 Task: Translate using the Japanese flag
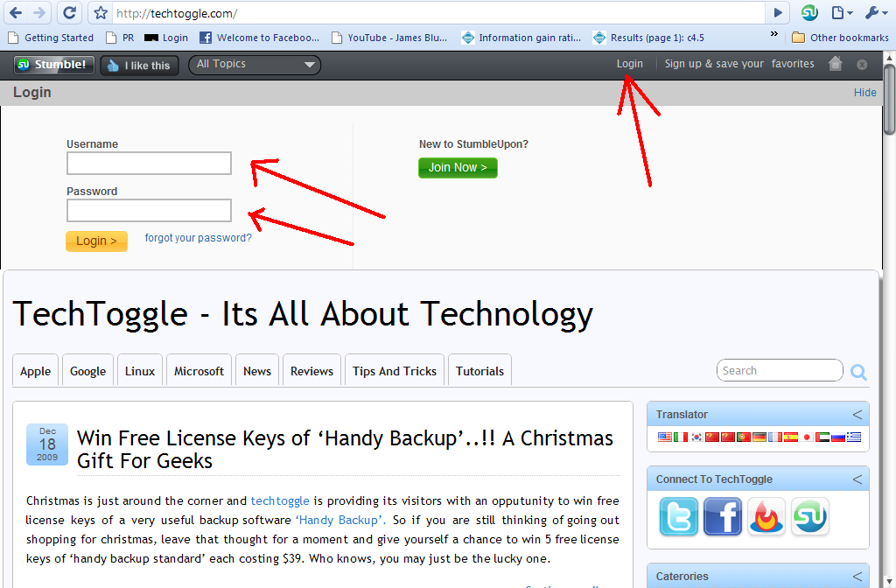pyautogui.click(x=807, y=437)
